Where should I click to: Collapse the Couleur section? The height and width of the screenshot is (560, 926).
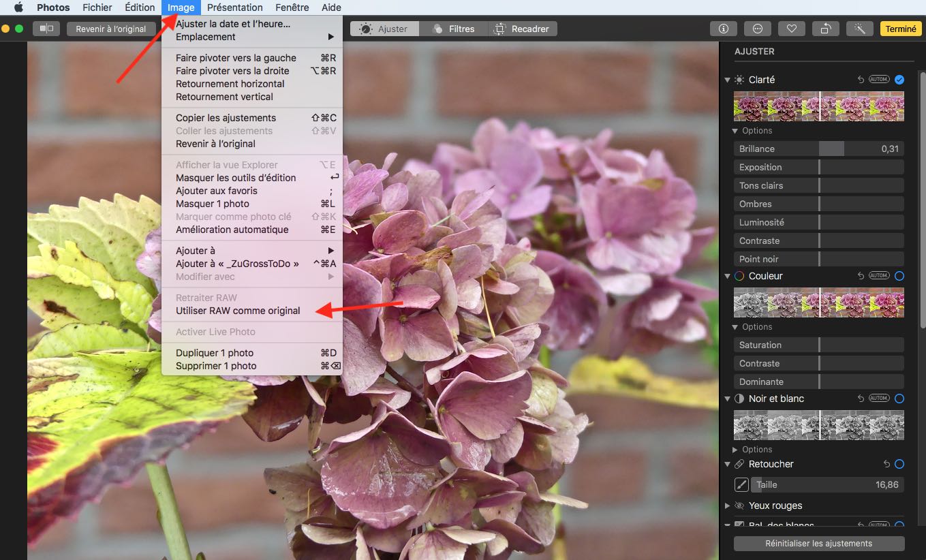[728, 276]
